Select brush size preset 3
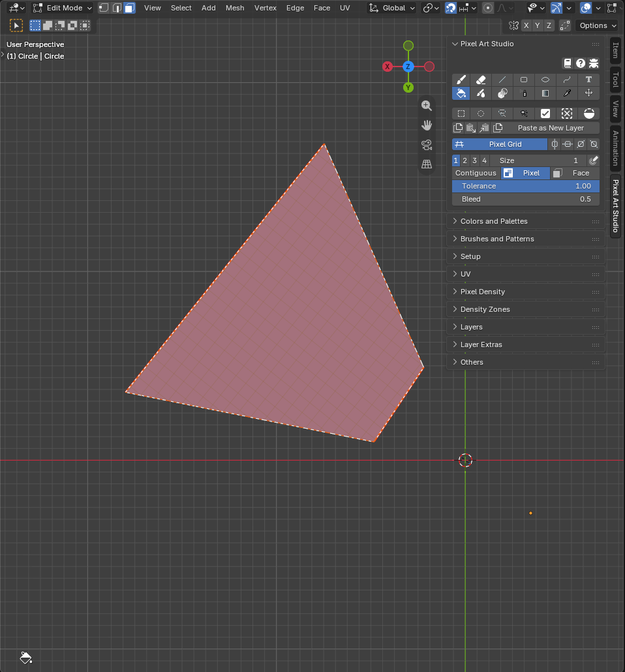The width and height of the screenshot is (625, 672). [474, 160]
